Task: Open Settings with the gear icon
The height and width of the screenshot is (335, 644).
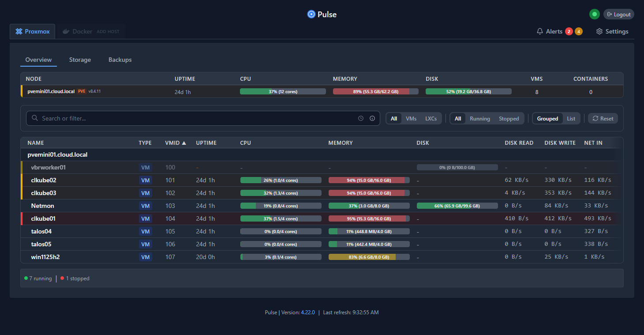Action: coord(599,31)
